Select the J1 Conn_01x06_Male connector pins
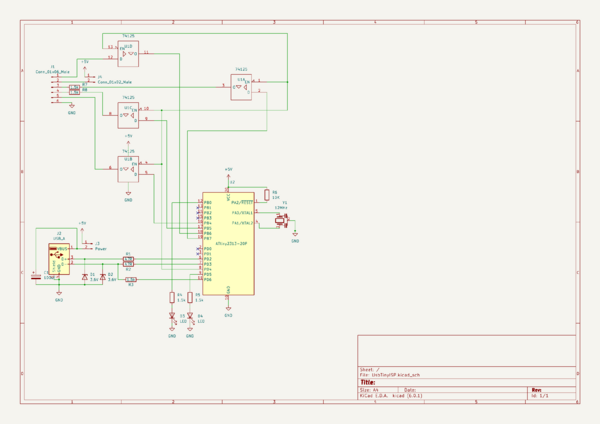The image size is (600, 424). (56, 89)
